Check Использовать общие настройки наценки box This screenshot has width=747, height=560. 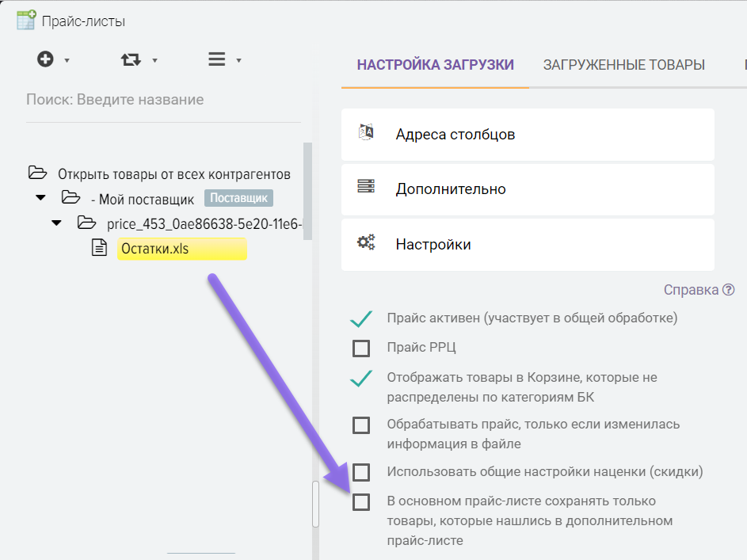(x=361, y=473)
